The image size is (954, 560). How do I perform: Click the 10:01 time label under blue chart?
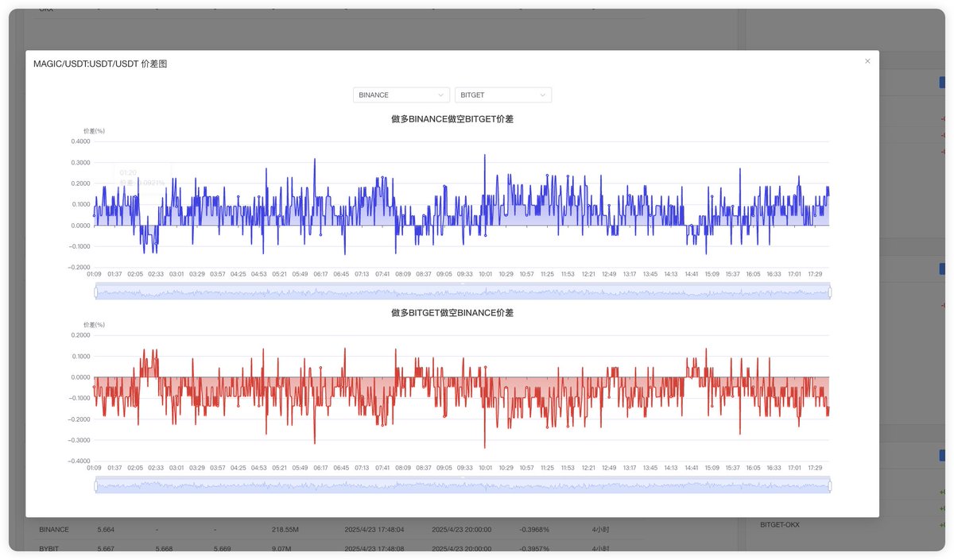pyautogui.click(x=485, y=274)
